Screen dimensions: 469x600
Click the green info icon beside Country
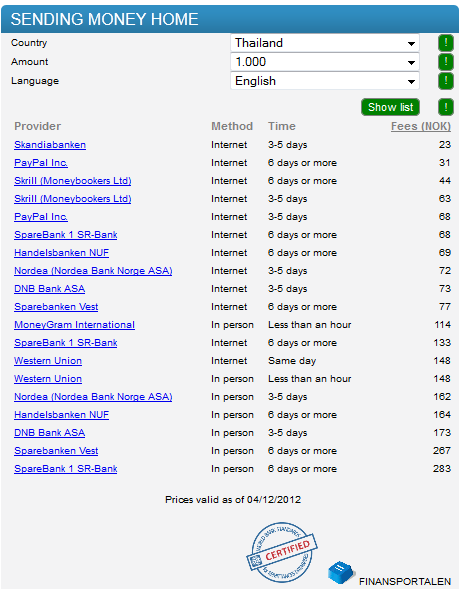tap(446, 43)
